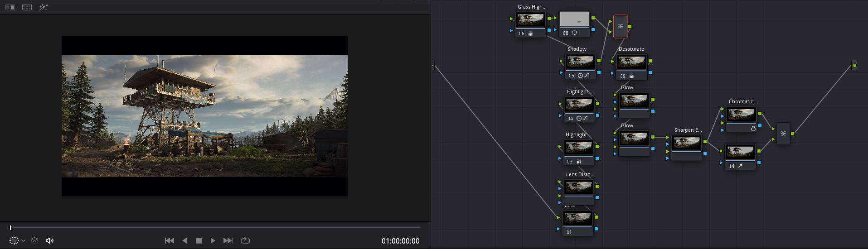Select the Chromatic... node thumbnail
The width and height of the screenshot is (868, 249).
(742, 115)
